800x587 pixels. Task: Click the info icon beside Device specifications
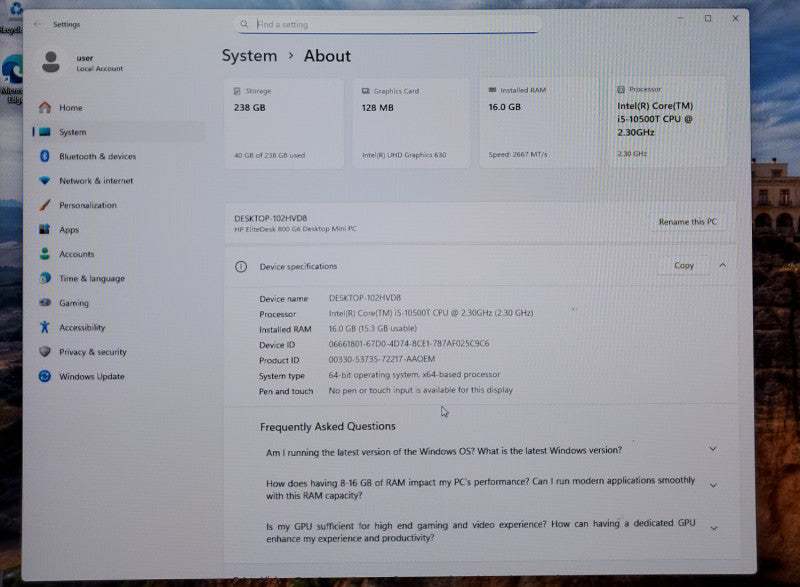(241, 266)
